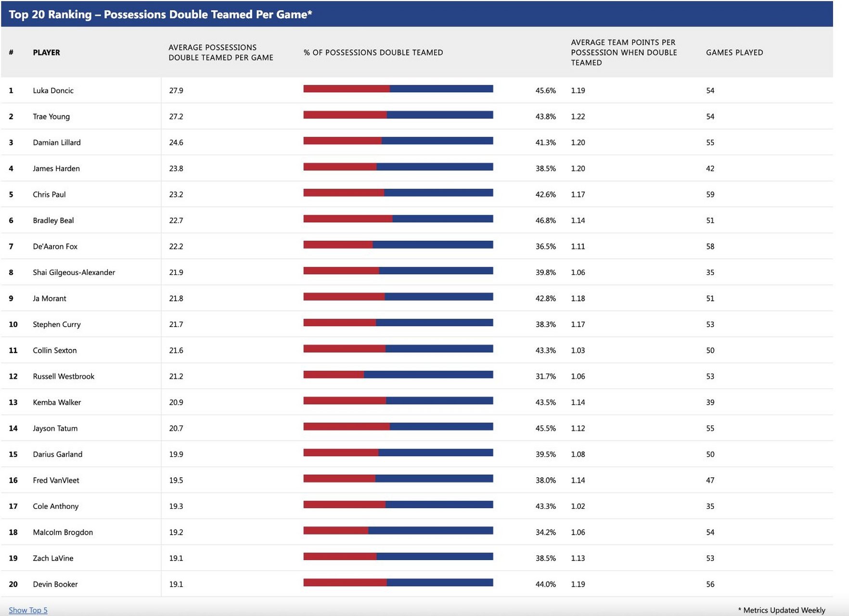Click the 45.6% value for Luka Doncic
Viewport: 849px width, 616px height.
pos(546,90)
